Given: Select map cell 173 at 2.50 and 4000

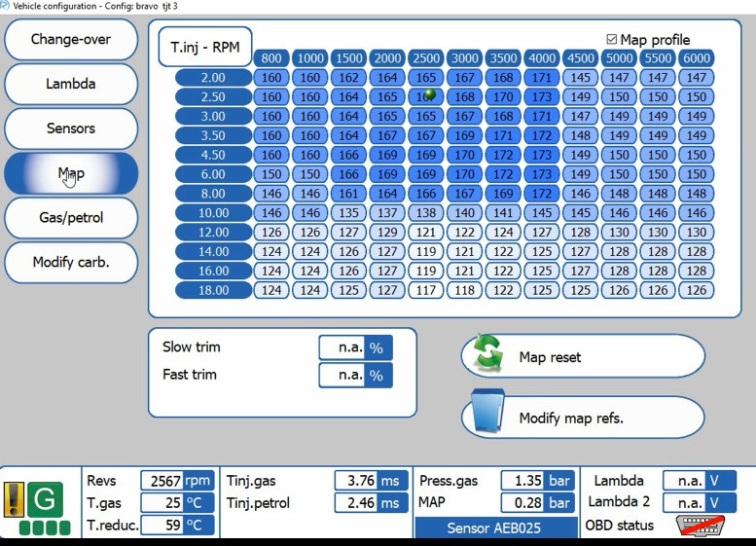Looking at the screenshot, I should pyautogui.click(x=541, y=97).
